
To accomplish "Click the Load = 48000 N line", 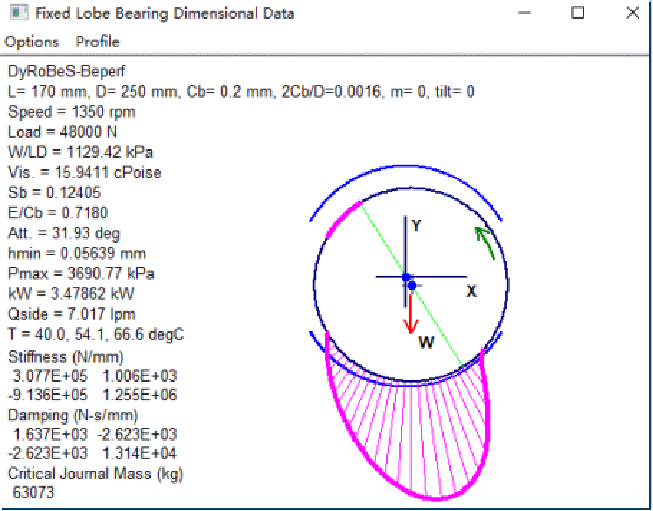I will [60, 132].
